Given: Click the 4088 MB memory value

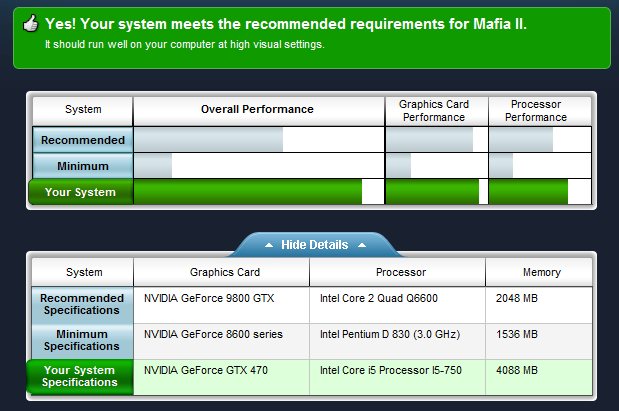Looking at the screenshot, I should (517, 370).
